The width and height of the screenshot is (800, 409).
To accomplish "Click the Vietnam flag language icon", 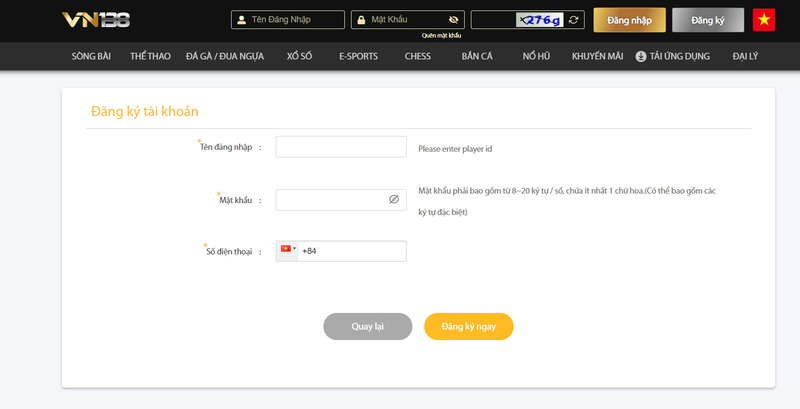I will tap(765, 20).
